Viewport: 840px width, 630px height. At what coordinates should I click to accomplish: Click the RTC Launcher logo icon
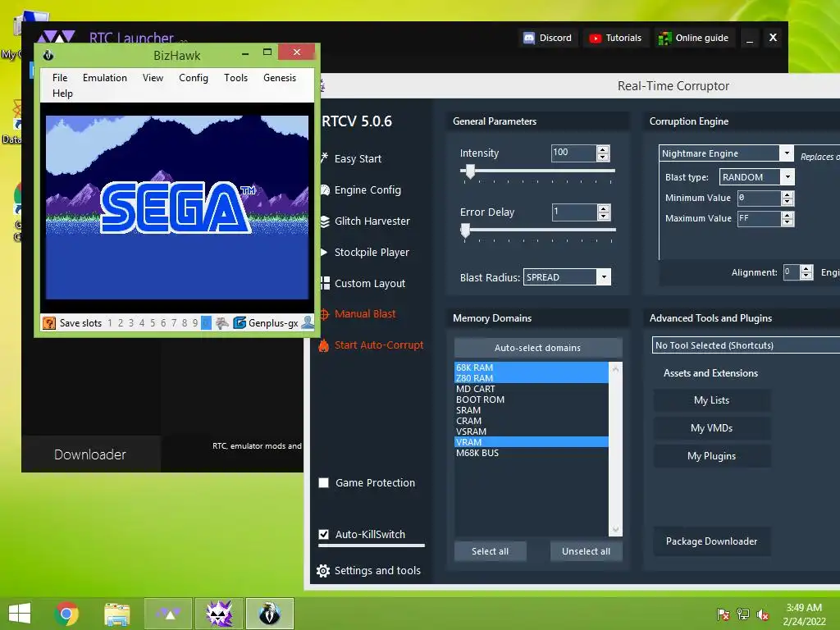[56, 36]
